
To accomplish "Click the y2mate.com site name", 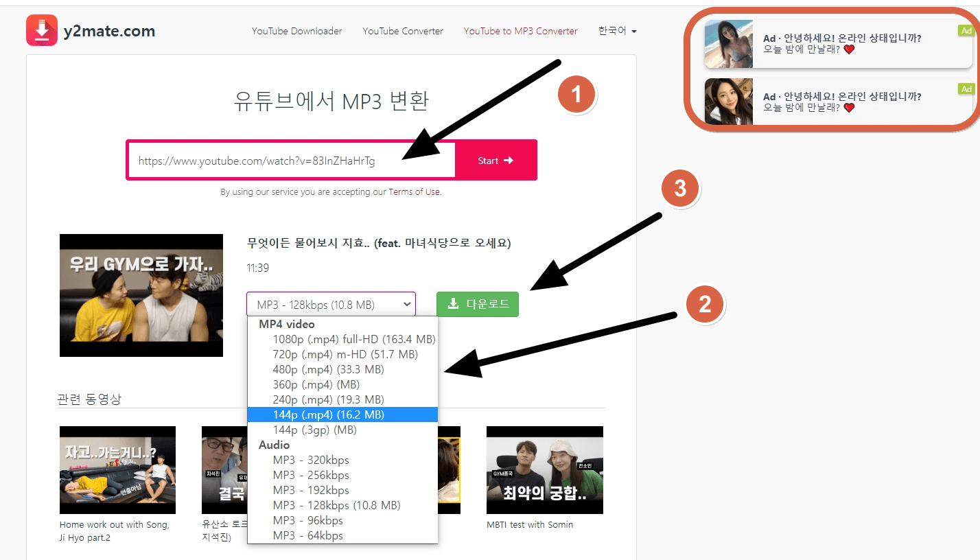I will (110, 31).
